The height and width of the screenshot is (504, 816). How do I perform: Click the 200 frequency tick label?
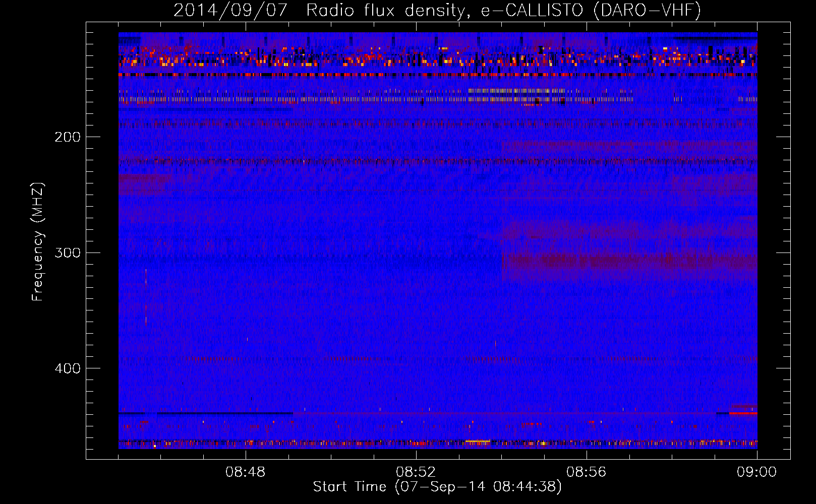[x=68, y=137]
